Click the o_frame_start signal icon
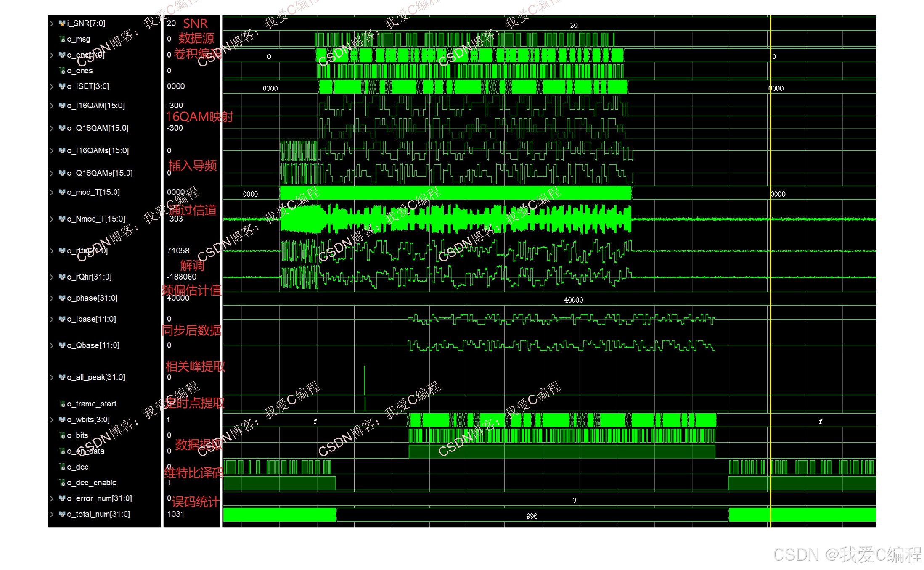 coord(62,404)
